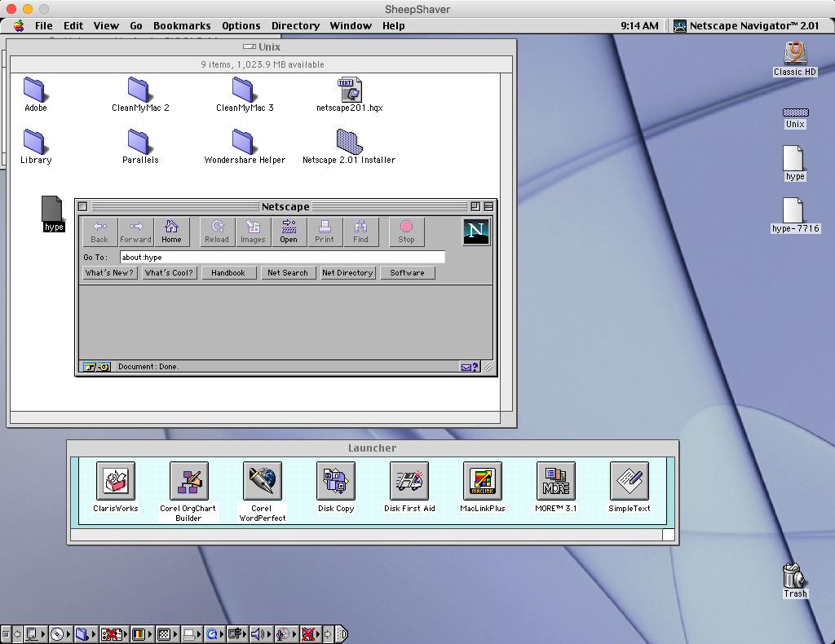Select the Trash icon on the desktop
Viewport: 835px width, 644px height.
794,576
